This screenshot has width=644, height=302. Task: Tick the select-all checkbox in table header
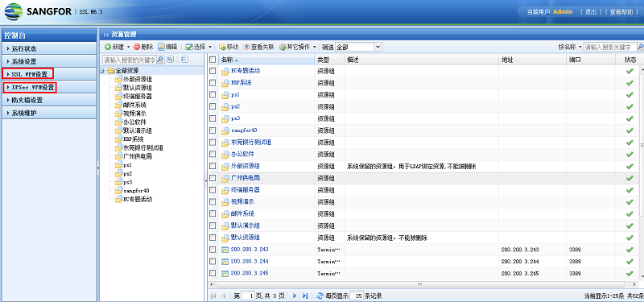[x=213, y=60]
